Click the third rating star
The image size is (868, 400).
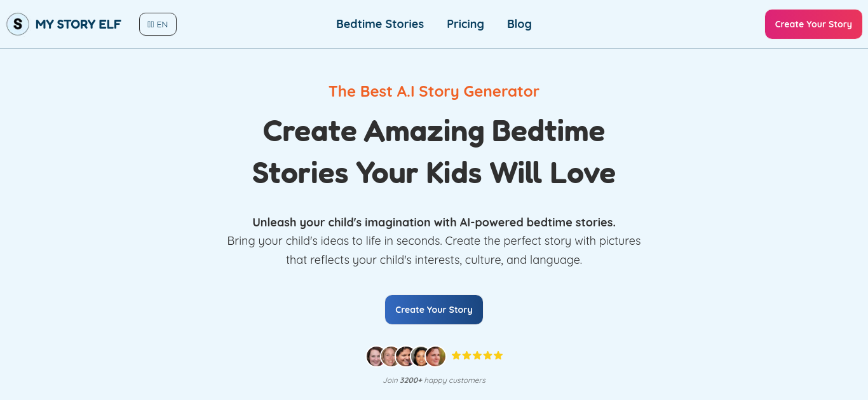477,355
